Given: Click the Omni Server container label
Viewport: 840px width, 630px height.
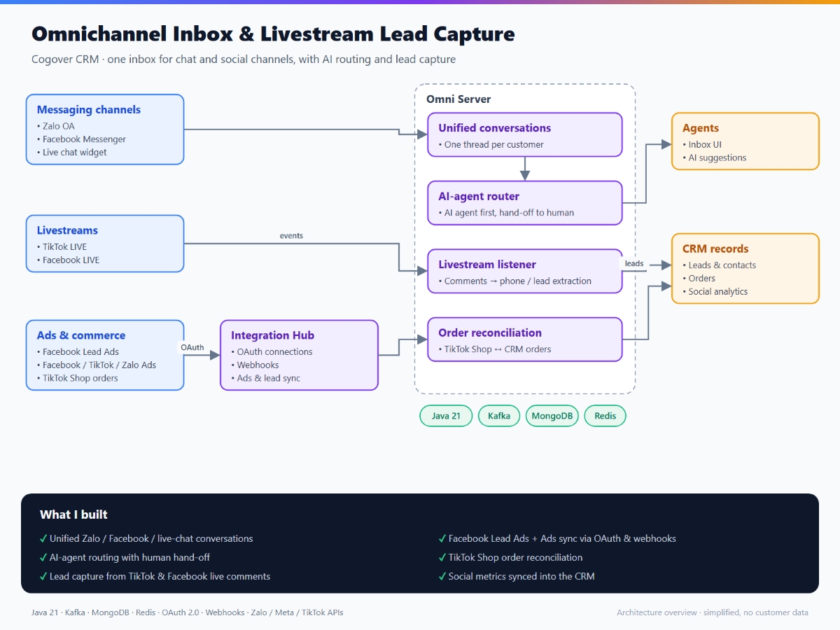Looking at the screenshot, I should (458, 99).
